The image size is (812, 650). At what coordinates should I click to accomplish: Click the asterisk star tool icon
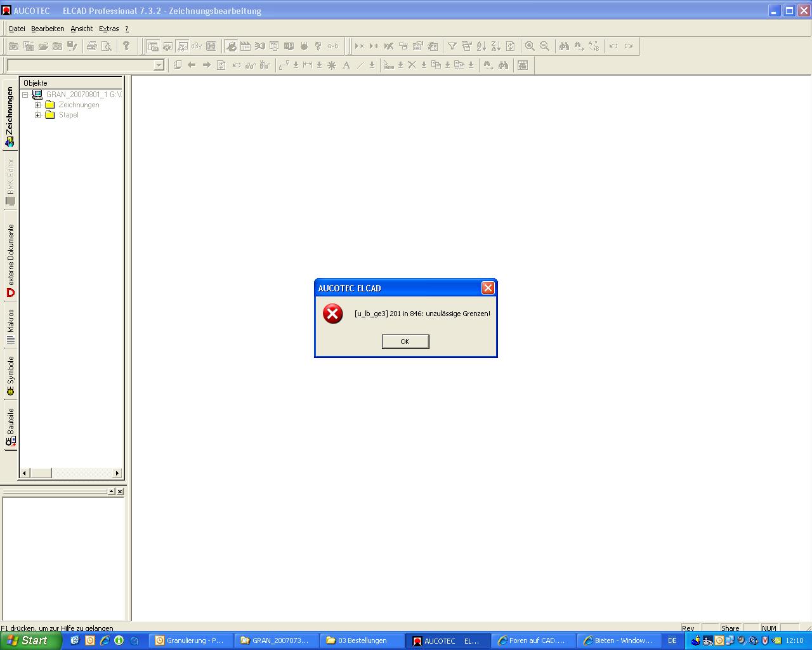click(331, 65)
